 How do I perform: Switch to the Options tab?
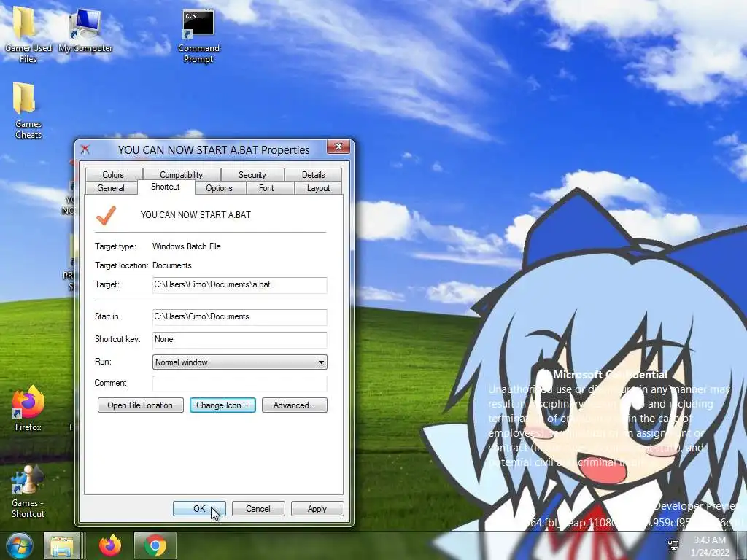(x=219, y=188)
